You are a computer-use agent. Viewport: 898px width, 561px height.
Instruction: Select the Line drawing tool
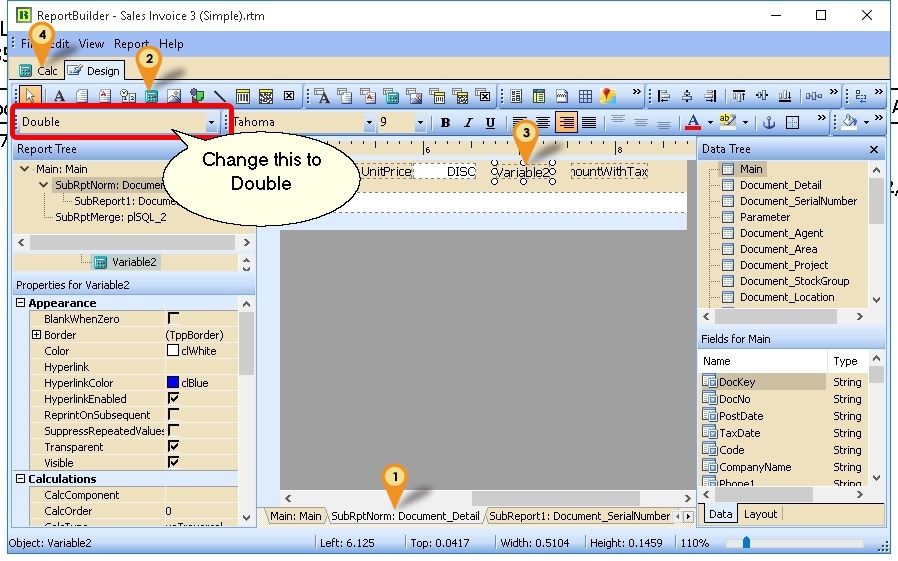pyautogui.click(x=220, y=96)
